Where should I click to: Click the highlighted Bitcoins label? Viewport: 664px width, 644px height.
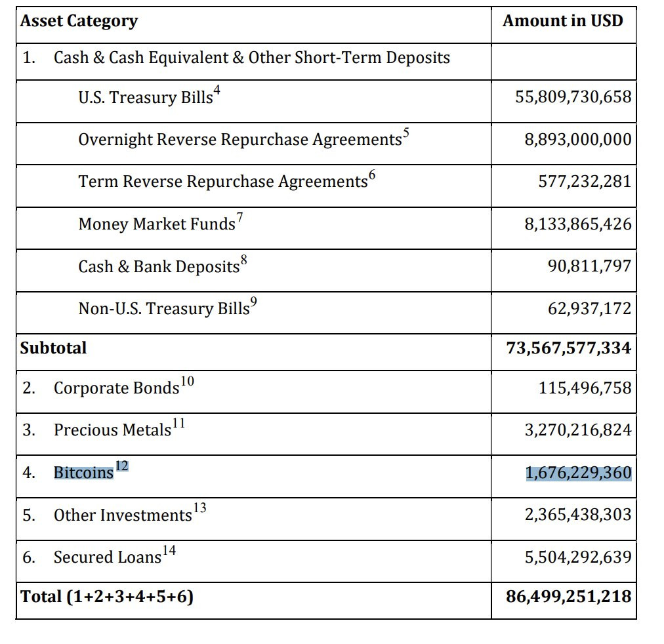84,473
